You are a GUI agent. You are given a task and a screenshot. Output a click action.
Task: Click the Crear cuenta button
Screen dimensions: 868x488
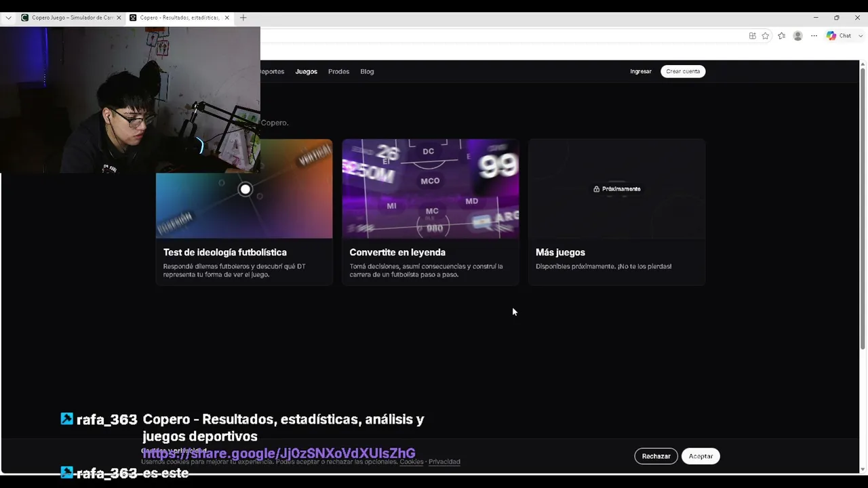tap(683, 71)
